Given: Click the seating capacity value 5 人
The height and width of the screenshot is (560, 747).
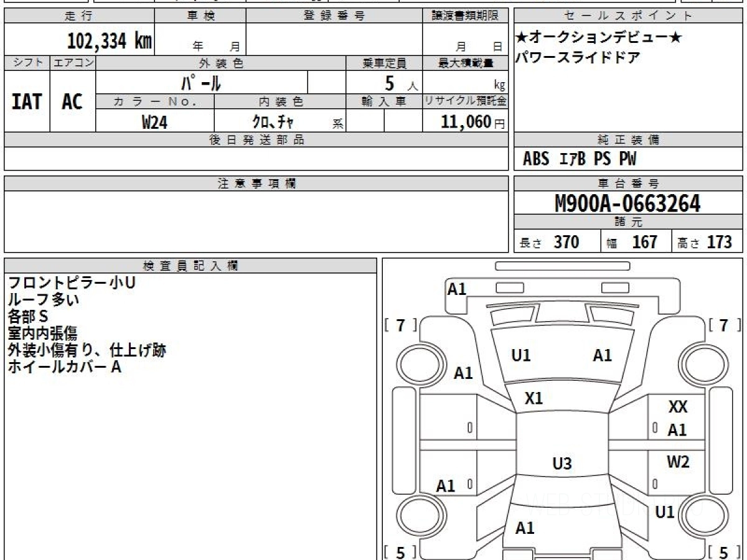Looking at the screenshot, I should click(401, 83).
